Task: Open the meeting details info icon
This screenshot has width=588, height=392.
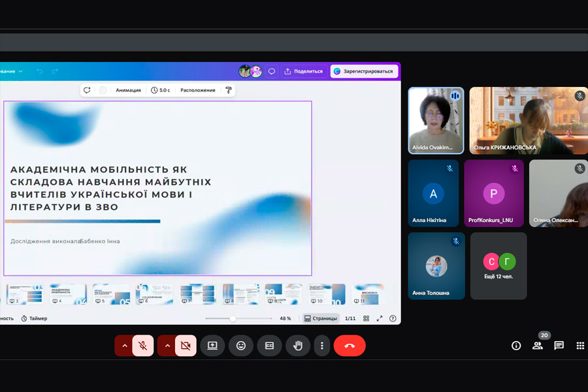Action: [x=516, y=346]
